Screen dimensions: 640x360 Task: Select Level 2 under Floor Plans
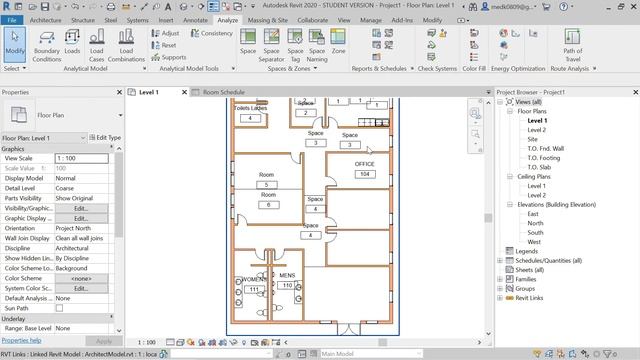(536, 130)
